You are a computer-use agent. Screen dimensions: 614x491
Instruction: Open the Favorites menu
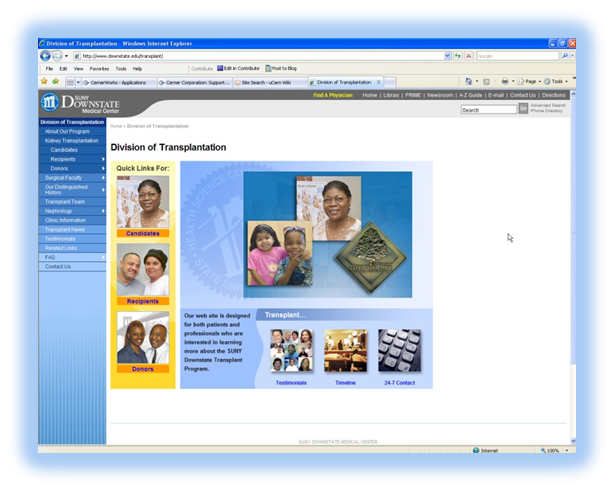click(99, 69)
